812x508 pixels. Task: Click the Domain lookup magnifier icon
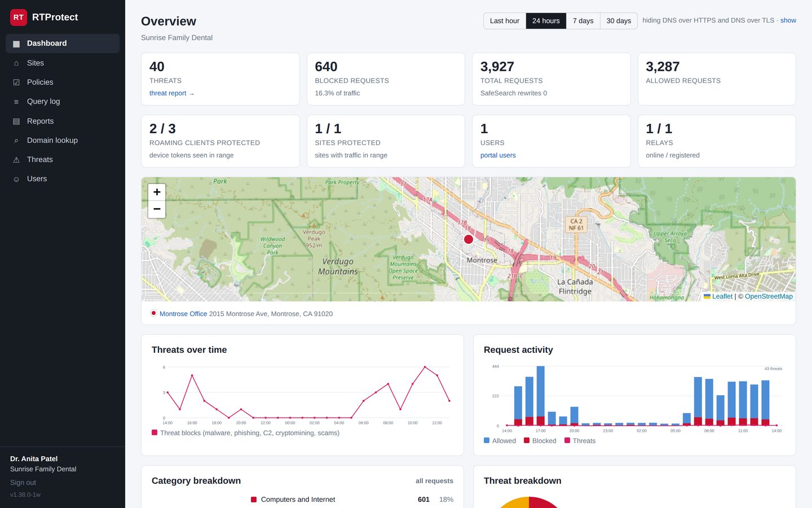pos(16,141)
